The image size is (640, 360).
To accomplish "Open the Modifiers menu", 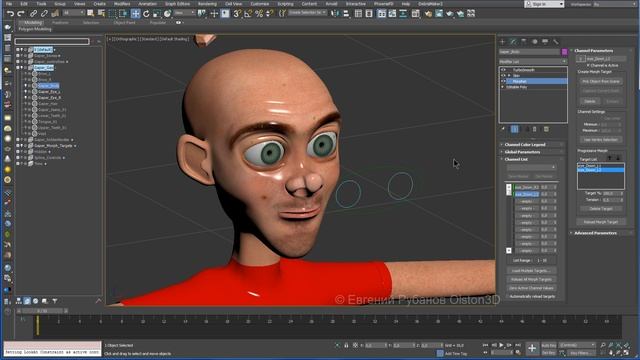I will [x=122, y=4].
